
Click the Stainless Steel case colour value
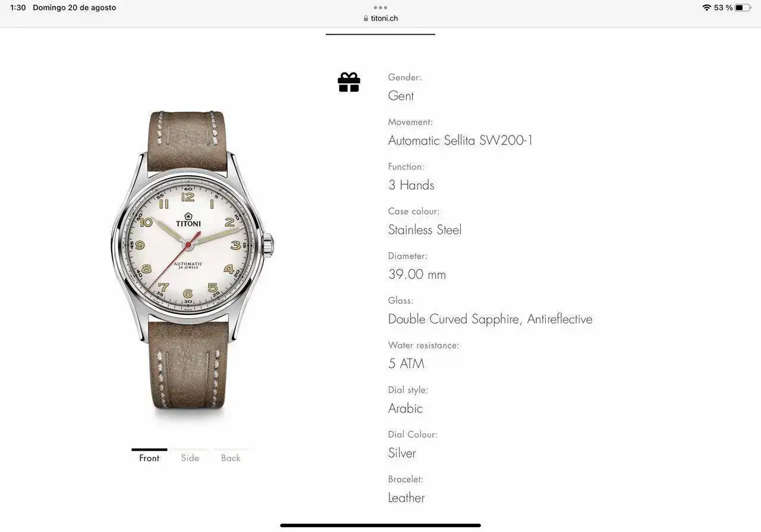coord(424,230)
